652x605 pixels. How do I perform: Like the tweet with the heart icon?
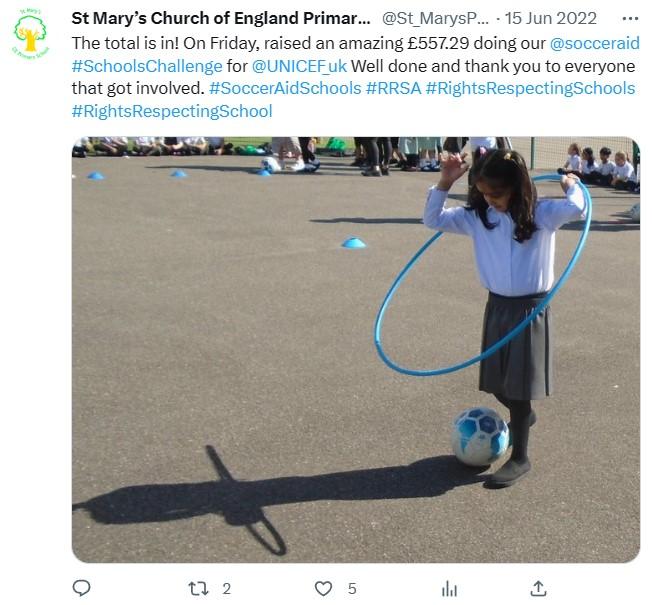click(x=323, y=588)
